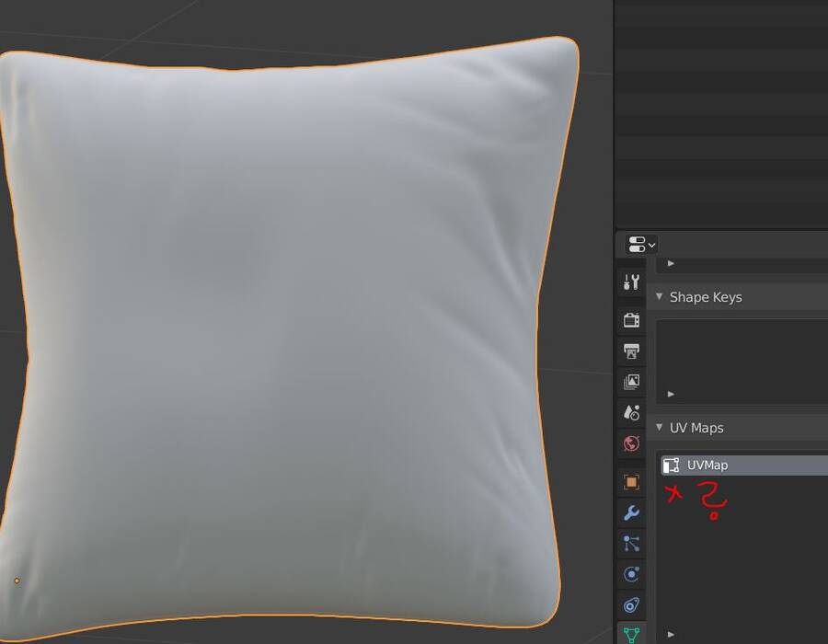828x644 pixels.
Task: Expand the Shape Keys list filter arrow
Action: click(671, 394)
